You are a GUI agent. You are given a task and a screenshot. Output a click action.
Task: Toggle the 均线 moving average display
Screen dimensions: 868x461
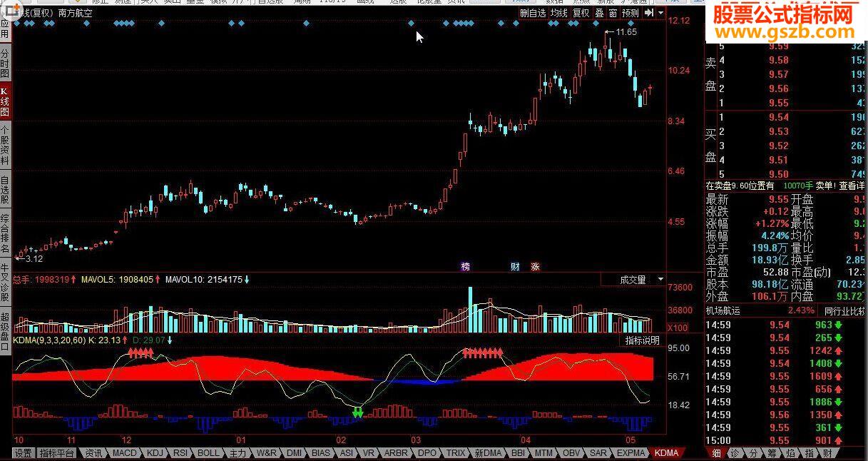click(x=559, y=13)
